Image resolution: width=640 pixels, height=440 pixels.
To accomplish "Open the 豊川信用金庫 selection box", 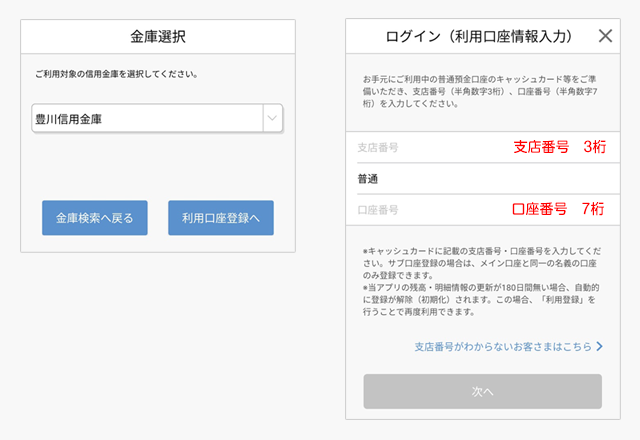I will coord(157,118).
